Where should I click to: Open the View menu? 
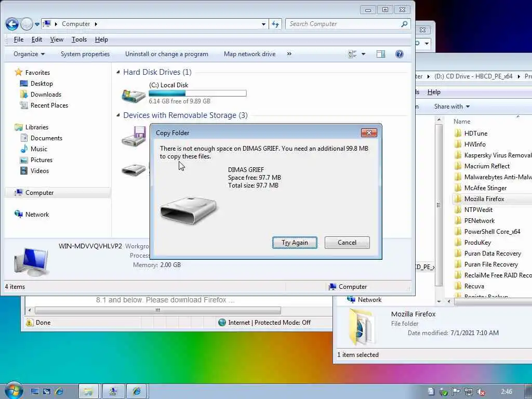pyautogui.click(x=57, y=39)
